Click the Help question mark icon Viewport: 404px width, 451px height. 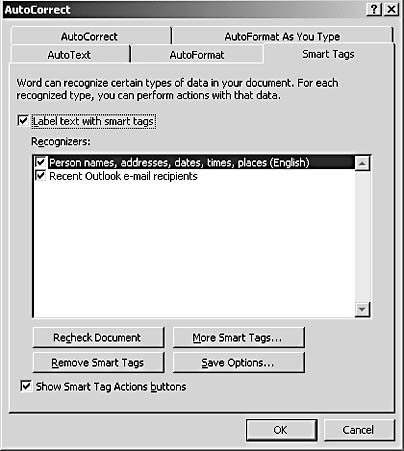click(x=374, y=9)
